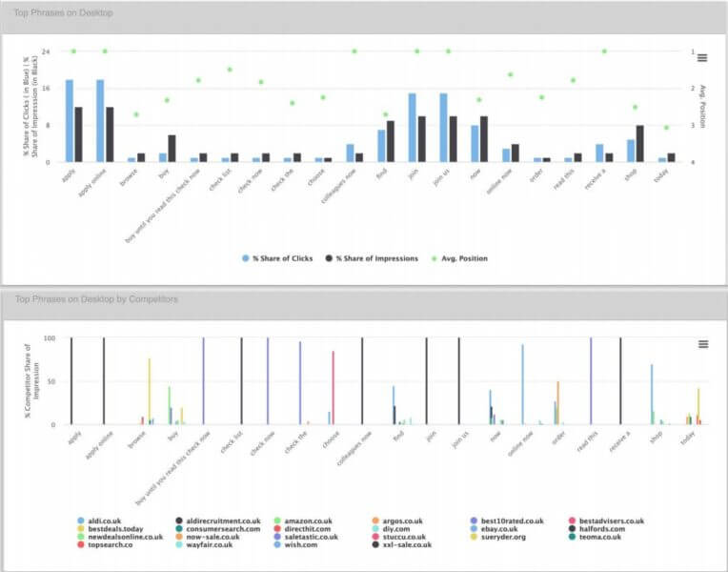Click 'Top Phrases on Desktop by Competitors' header

click(95, 299)
